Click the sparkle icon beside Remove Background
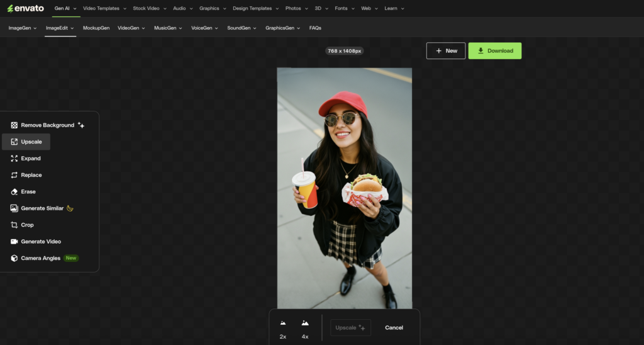Image resolution: width=644 pixels, height=345 pixels. tap(81, 125)
